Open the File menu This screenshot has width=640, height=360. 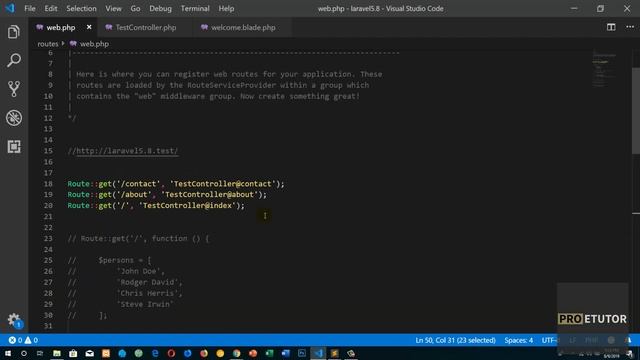pos(30,8)
